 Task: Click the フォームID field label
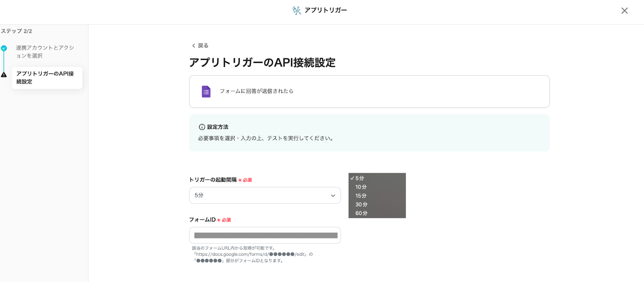202,220
